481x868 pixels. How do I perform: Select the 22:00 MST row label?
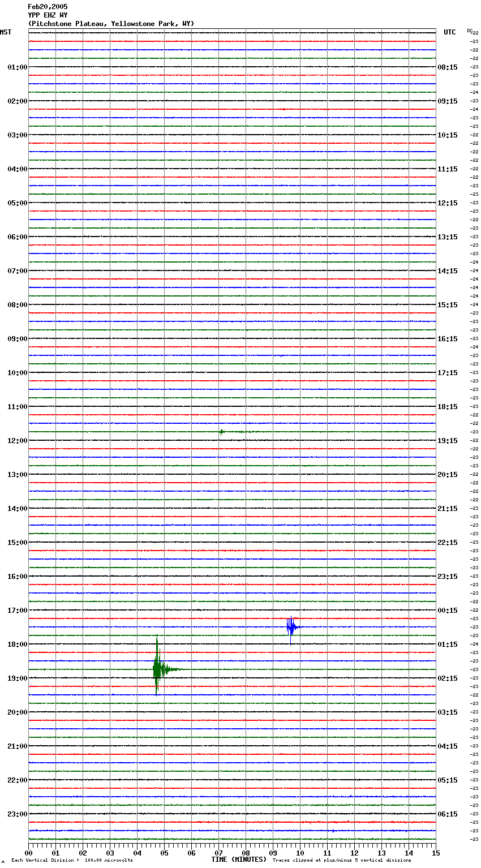tap(17, 780)
